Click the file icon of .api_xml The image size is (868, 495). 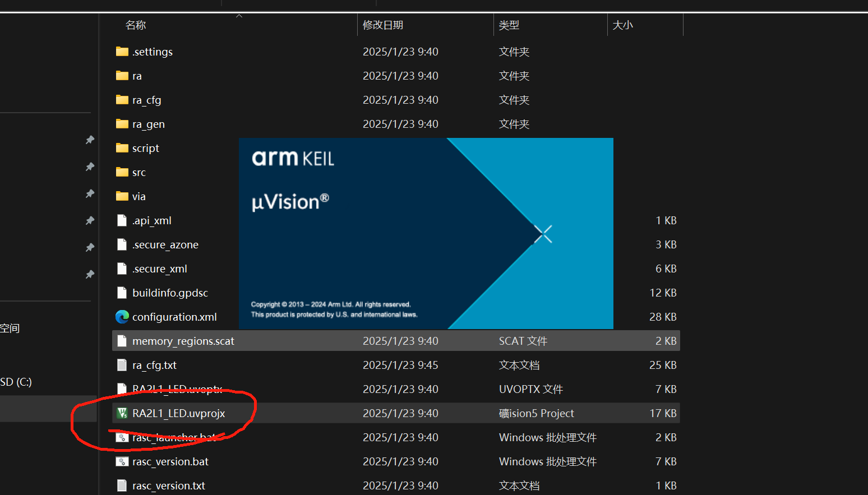122,220
